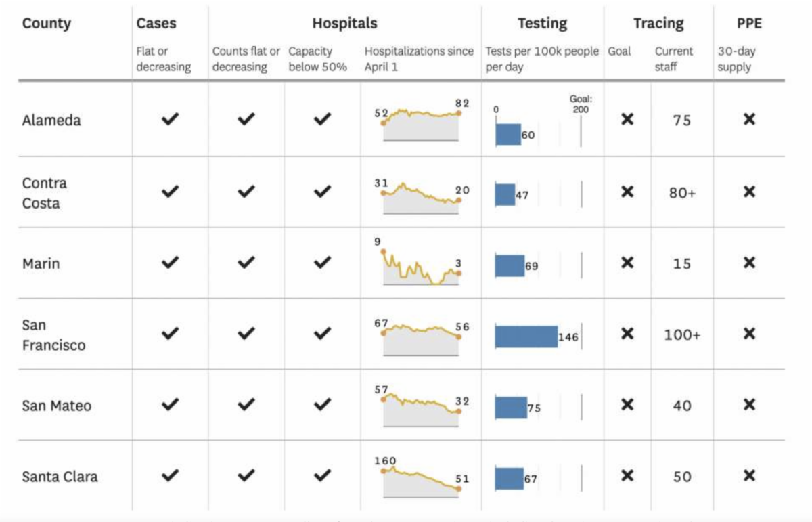Screen dimensions: 812x522
Task: Click Contra Costa's tracing Goal X mark
Action: (x=627, y=192)
